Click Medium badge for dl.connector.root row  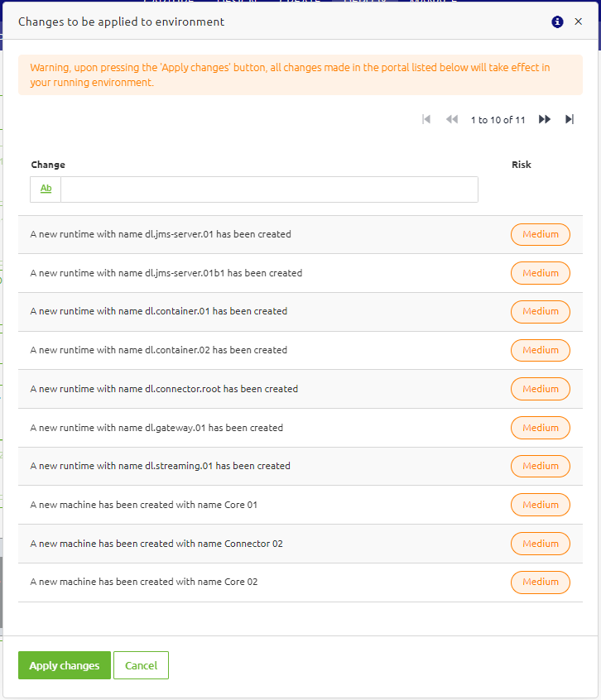[540, 389]
